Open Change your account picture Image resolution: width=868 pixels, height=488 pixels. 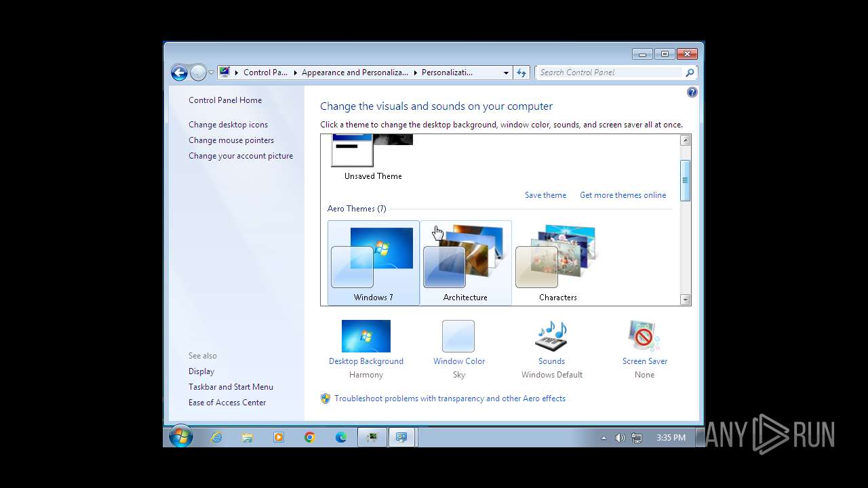(x=241, y=156)
